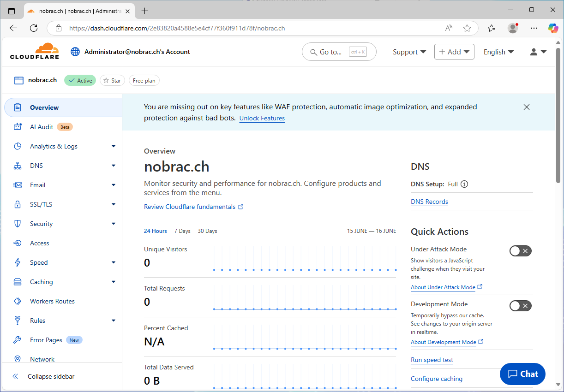Open the browser tab actions menu icon

[x=12, y=11]
